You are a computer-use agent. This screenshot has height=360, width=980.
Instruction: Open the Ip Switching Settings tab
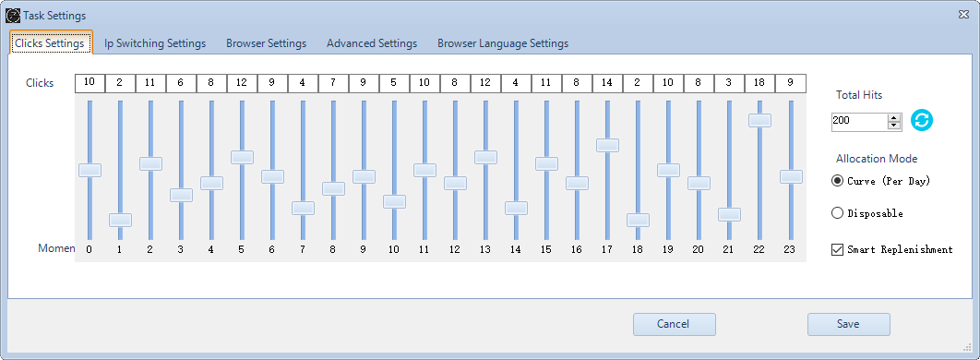coord(155,43)
